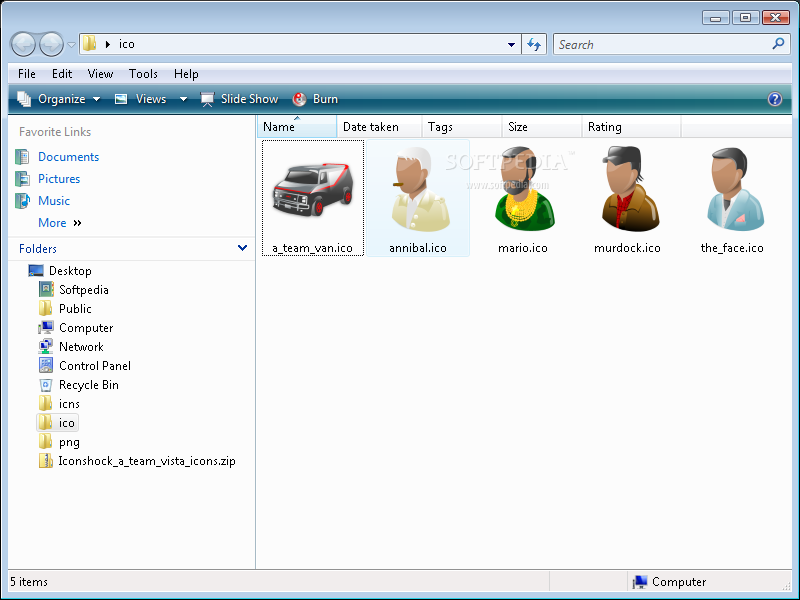Click the Refresh button
Screen dimensions: 800x600
pos(534,44)
